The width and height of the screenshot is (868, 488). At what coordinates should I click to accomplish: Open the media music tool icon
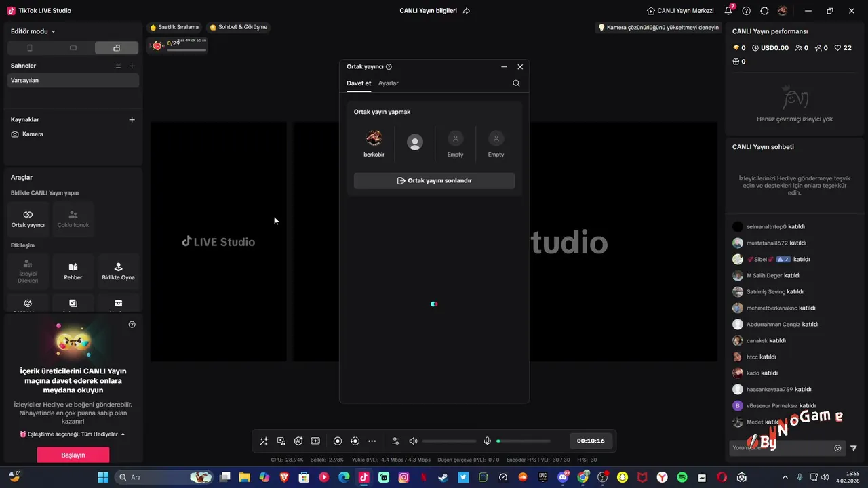(281, 441)
